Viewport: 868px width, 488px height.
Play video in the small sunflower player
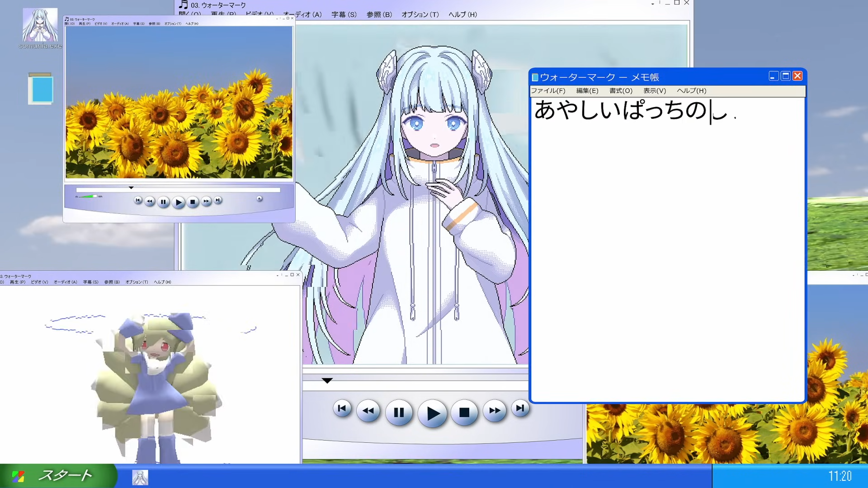coord(179,202)
